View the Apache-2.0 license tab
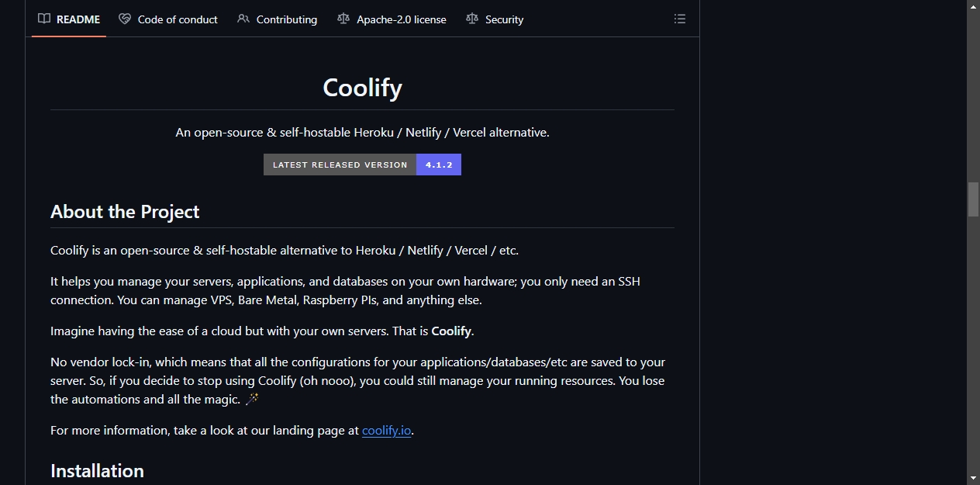The height and width of the screenshot is (485, 980). pos(392,19)
